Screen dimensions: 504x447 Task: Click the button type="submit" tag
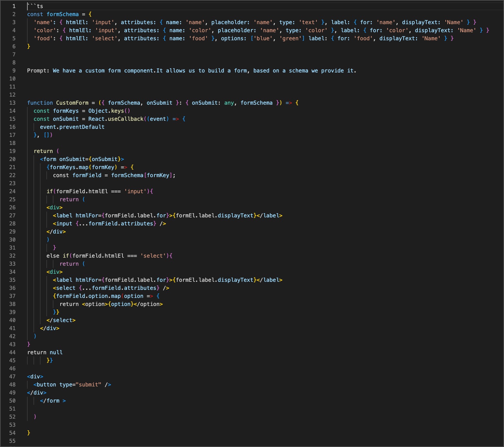(72, 385)
